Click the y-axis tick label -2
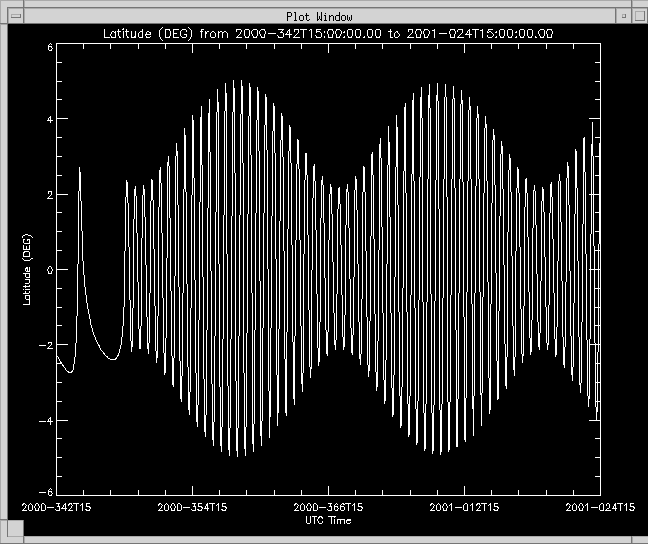The width and height of the screenshot is (648, 544). pos(46,344)
